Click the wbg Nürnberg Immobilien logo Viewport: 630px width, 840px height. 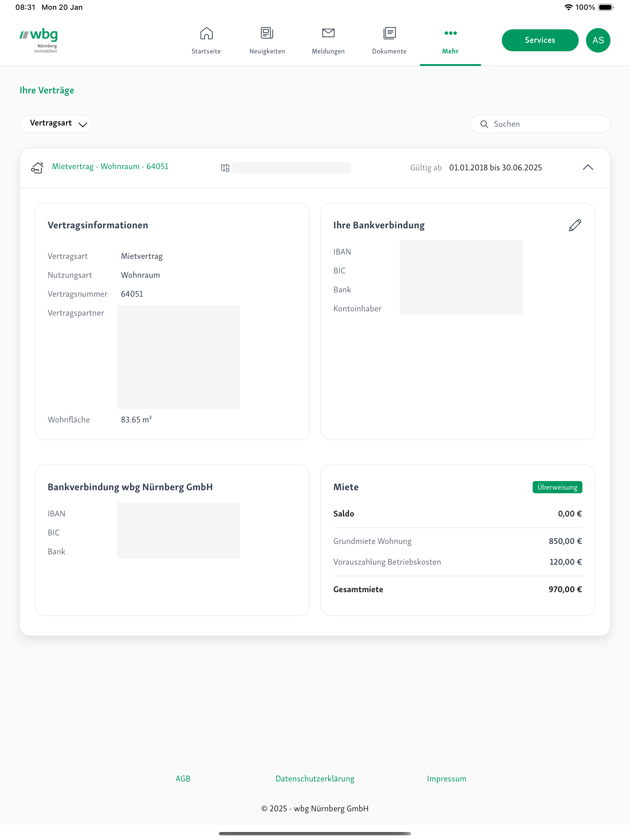[x=39, y=40]
